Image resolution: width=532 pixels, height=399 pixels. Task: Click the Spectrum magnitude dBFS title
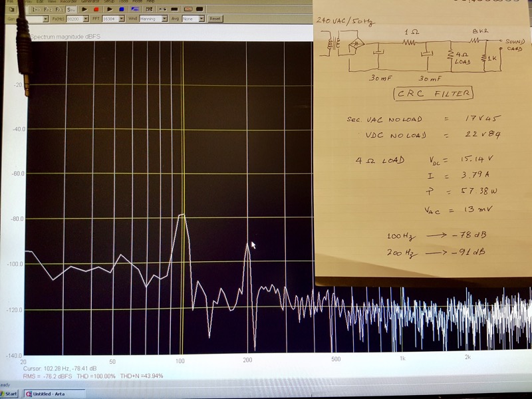[x=65, y=37]
